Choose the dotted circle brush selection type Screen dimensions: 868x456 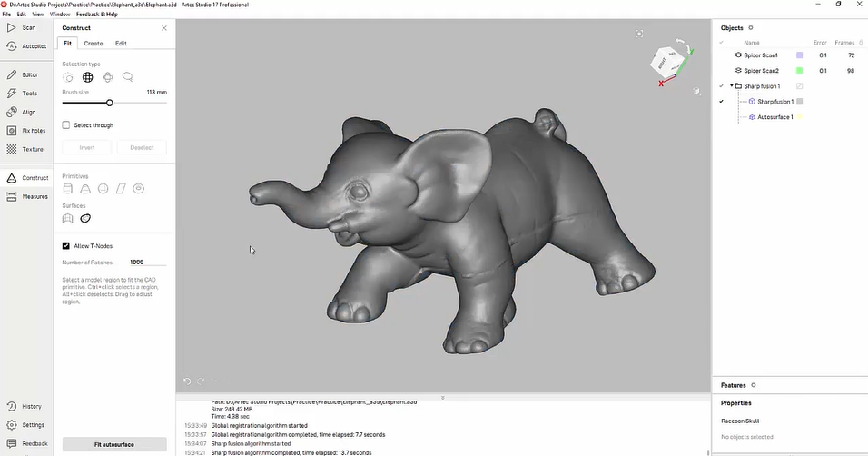pos(67,77)
